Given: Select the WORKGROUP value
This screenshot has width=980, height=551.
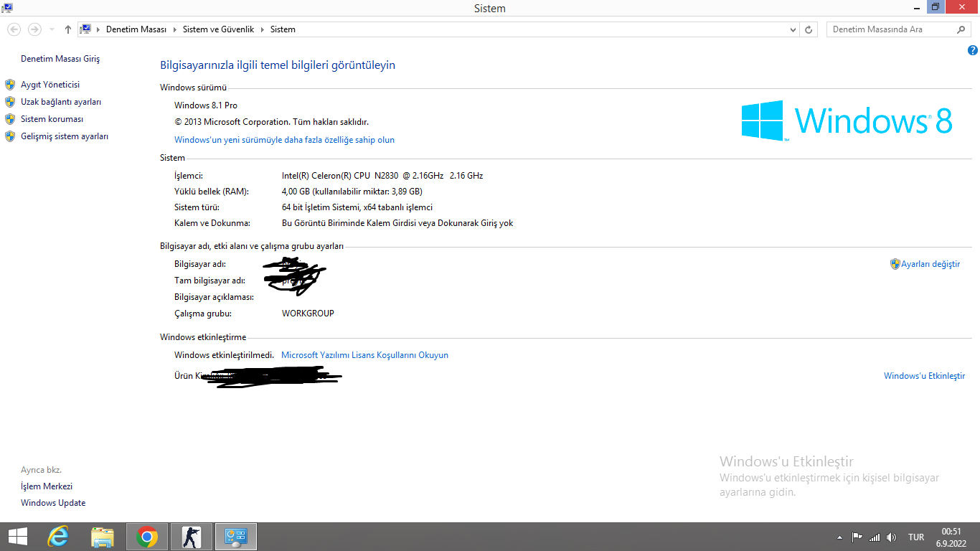Looking at the screenshot, I should [x=308, y=314].
